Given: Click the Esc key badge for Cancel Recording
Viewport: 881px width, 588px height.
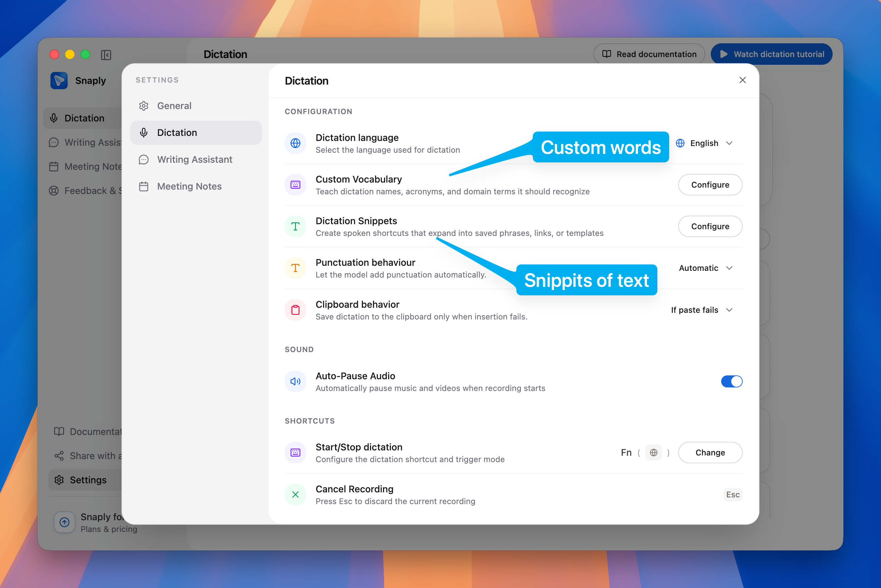Looking at the screenshot, I should point(733,495).
